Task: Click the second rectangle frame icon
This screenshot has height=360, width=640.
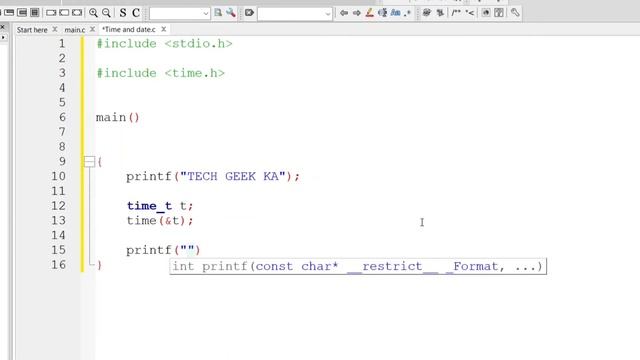Action: coord(64,13)
